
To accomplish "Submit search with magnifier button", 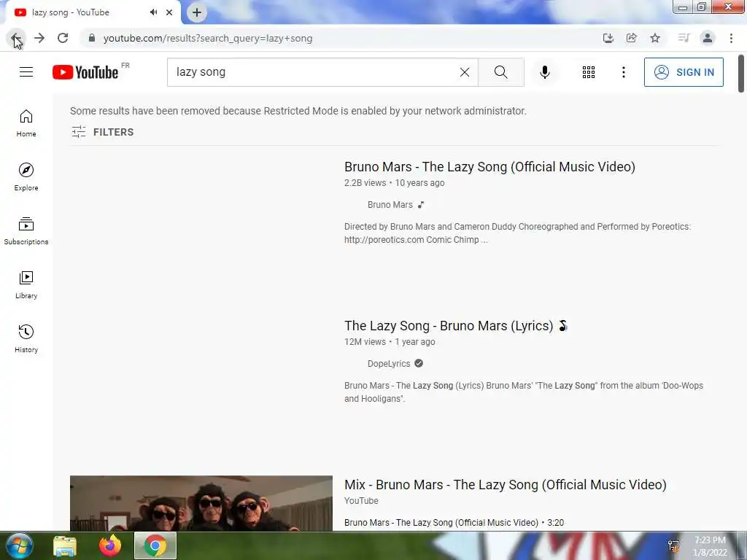I will click(500, 72).
